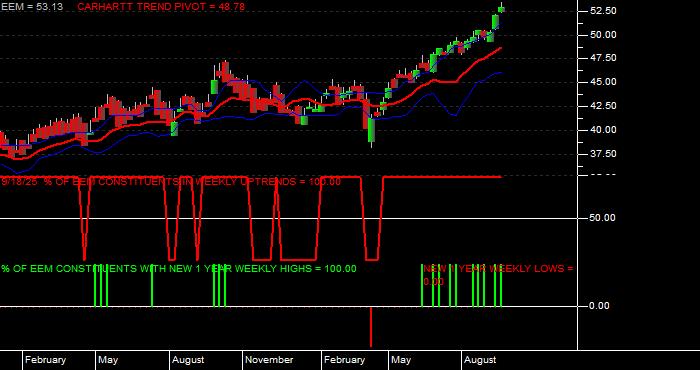Click the first May label on the time axis
The height and width of the screenshot is (370, 700).
(x=108, y=360)
